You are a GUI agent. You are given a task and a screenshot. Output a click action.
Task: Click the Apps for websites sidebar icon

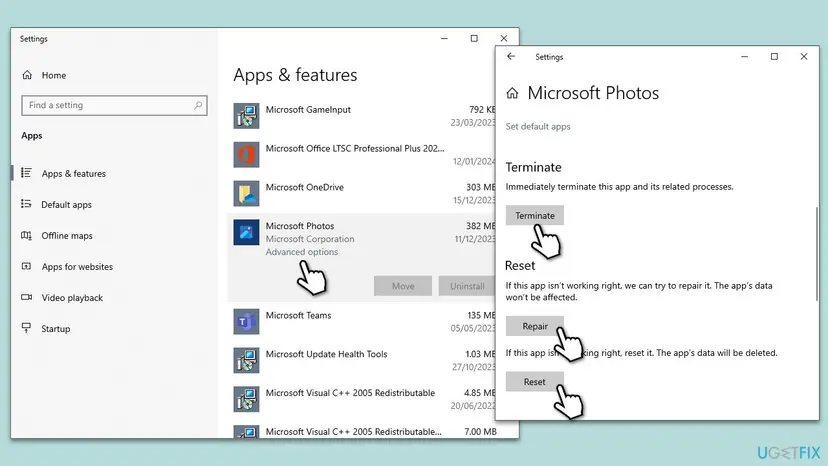tap(26, 266)
